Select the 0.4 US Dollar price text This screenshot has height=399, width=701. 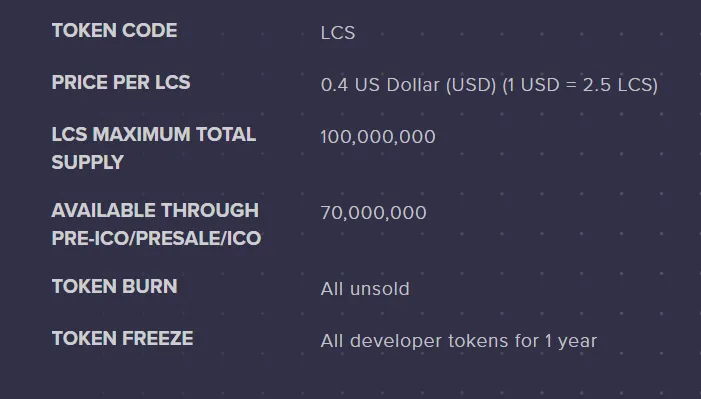[x=409, y=85]
